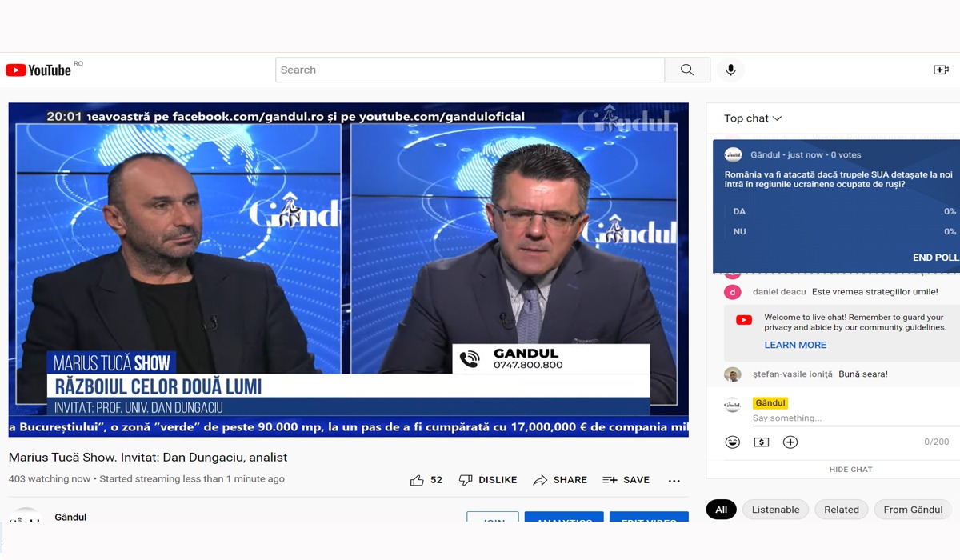
Task: Open the Super Chat dollar icon
Action: tap(762, 442)
